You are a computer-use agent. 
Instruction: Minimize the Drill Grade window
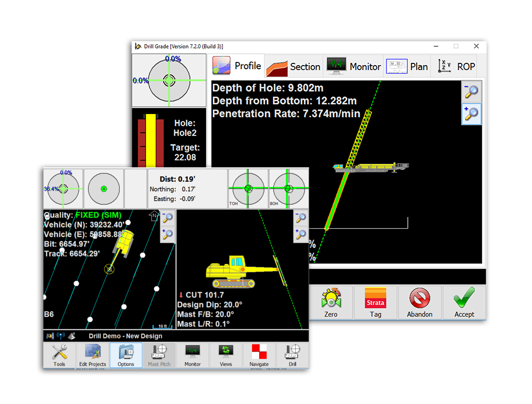point(436,46)
